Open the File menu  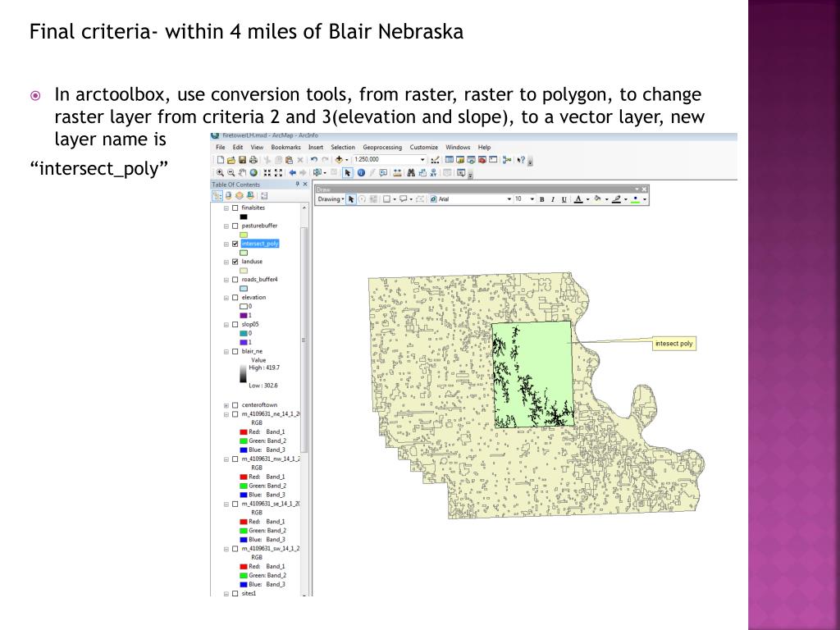pyautogui.click(x=220, y=148)
